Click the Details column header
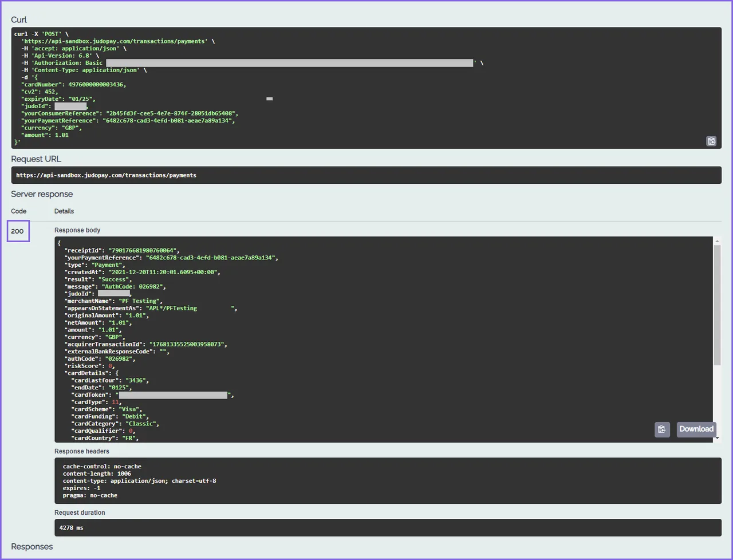The height and width of the screenshot is (560, 733). coord(64,211)
